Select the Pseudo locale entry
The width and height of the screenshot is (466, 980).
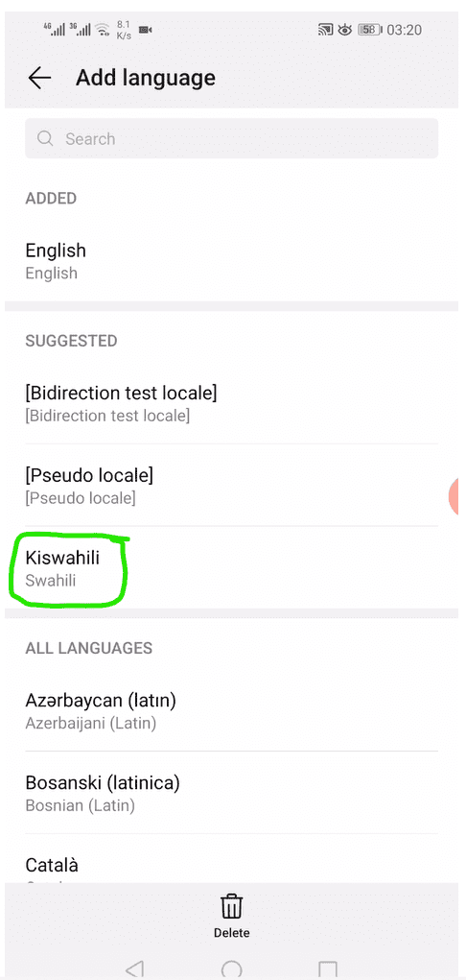coord(232,486)
